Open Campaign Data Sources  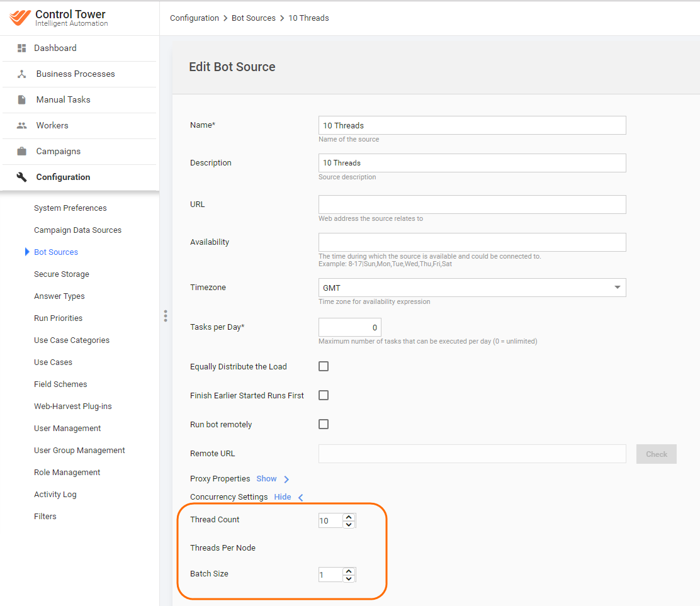click(x=77, y=230)
